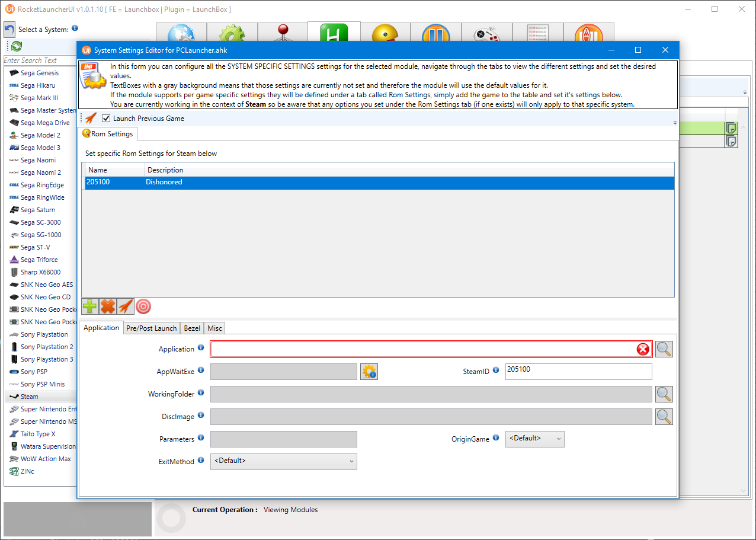The width and height of the screenshot is (756, 540).
Task: Show info for the Parameters setting
Action: (x=201, y=438)
